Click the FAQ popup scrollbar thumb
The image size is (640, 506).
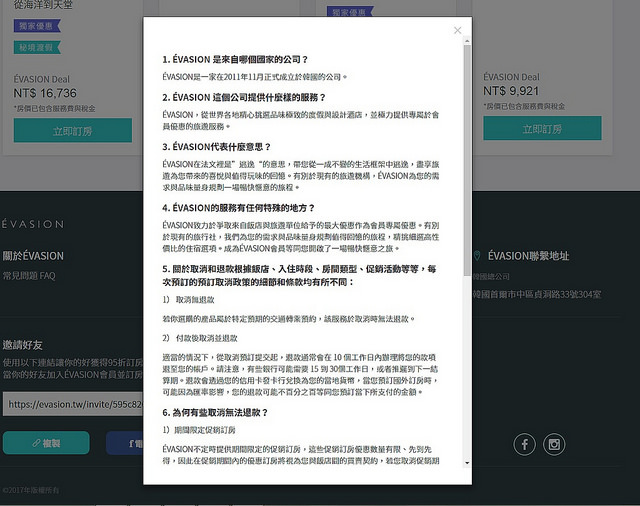click(467, 160)
